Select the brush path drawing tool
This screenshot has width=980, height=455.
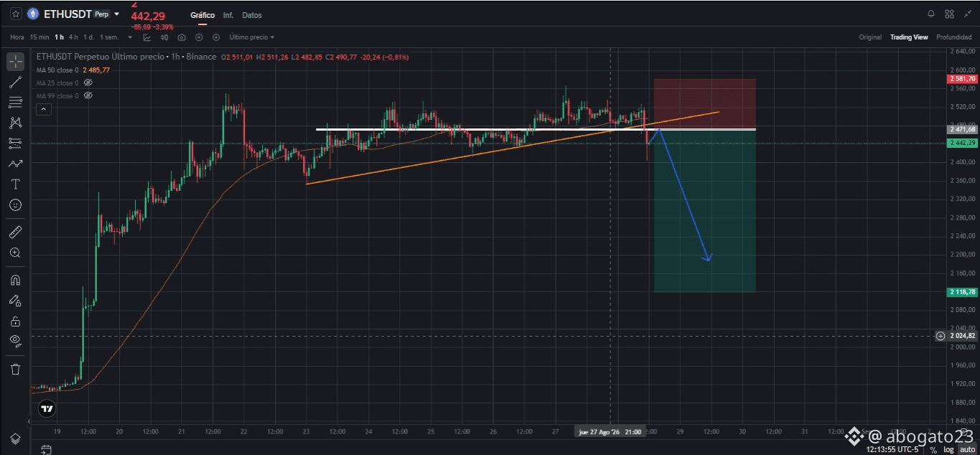click(15, 164)
